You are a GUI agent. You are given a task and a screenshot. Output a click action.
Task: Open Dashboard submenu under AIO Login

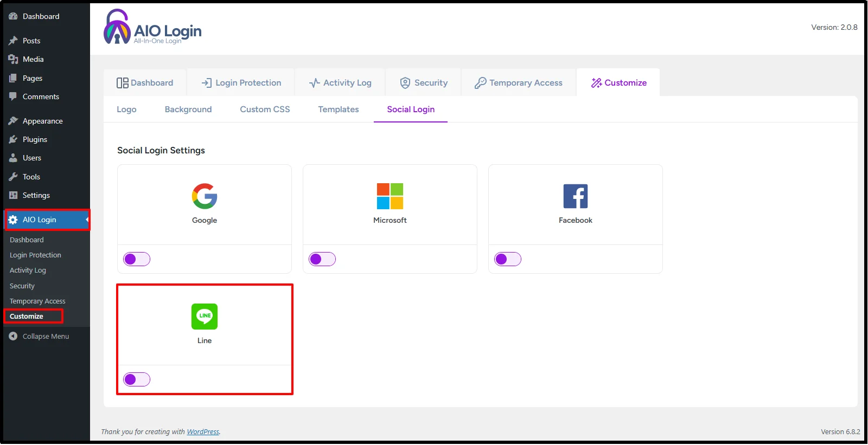(27, 240)
